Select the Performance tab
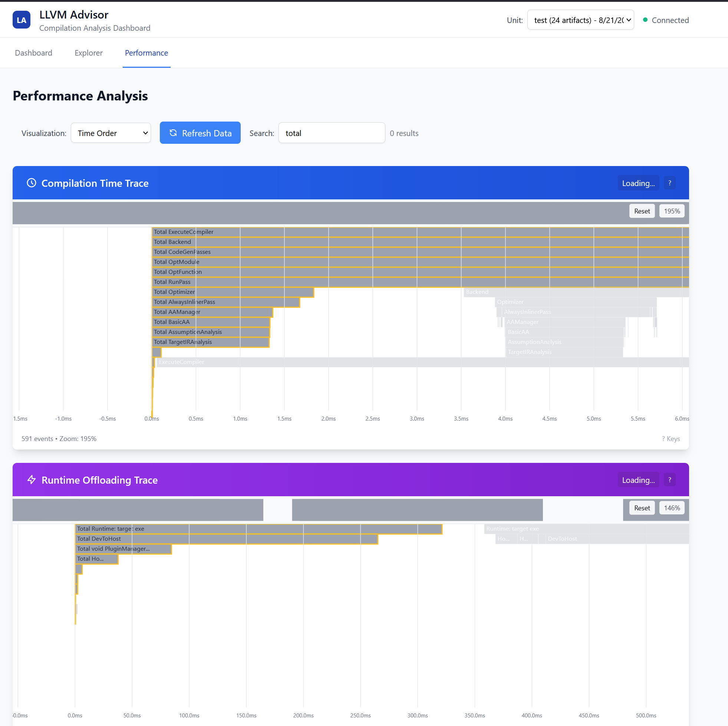The width and height of the screenshot is (728, 726). [146, 53]
